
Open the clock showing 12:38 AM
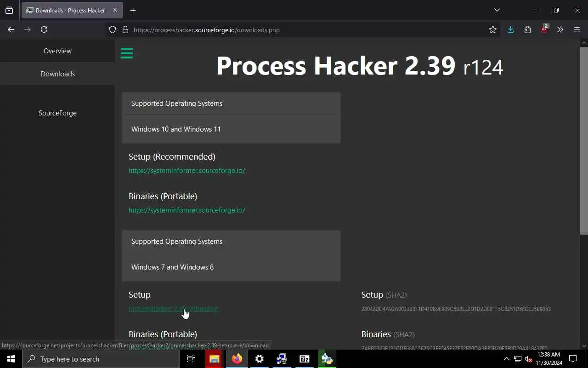[x=549, y=359]
